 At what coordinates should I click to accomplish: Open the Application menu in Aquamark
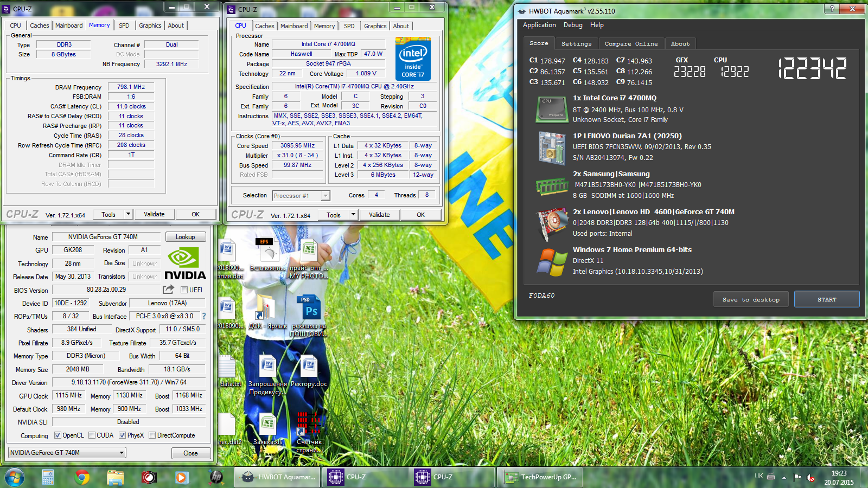(539, 25)
